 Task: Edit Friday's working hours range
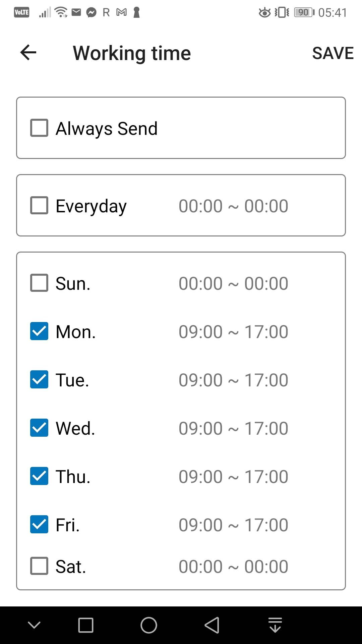[233, 525]
